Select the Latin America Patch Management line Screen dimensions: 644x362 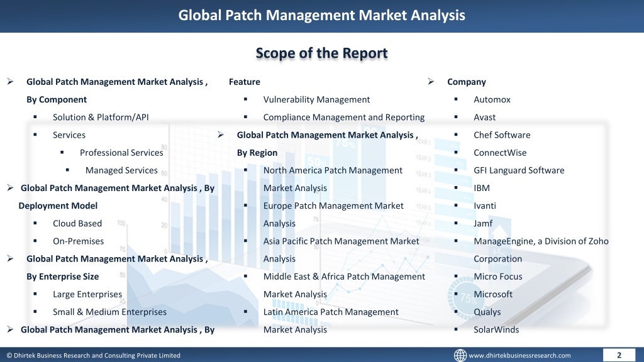click(331, 312)
